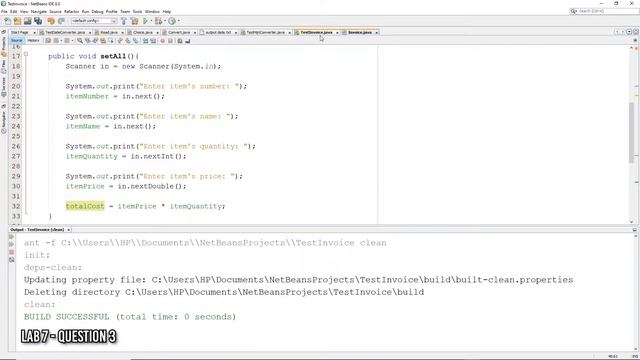Screen dimensions: 640x360
Task: Click the highlighted totalCost variable
Action: pyautogui.click(x=85, y=206)
